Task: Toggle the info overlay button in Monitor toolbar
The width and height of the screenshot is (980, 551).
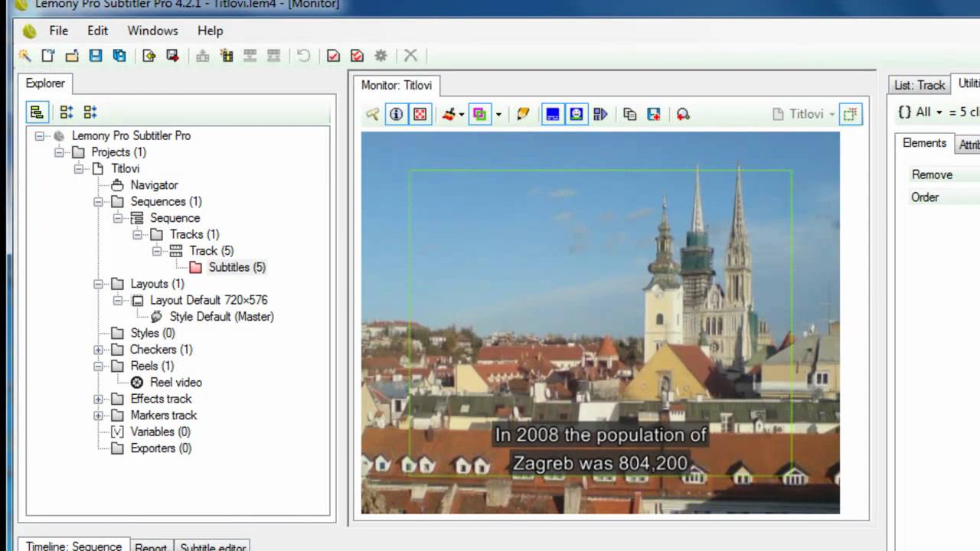Action: pyautogui.click(x=396, y=114)
